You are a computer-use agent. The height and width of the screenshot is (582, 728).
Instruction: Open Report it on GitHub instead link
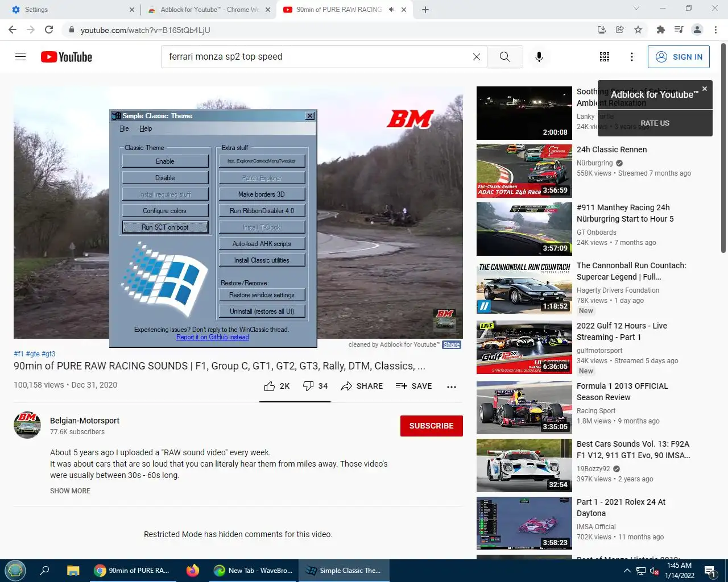coord(212,337)
